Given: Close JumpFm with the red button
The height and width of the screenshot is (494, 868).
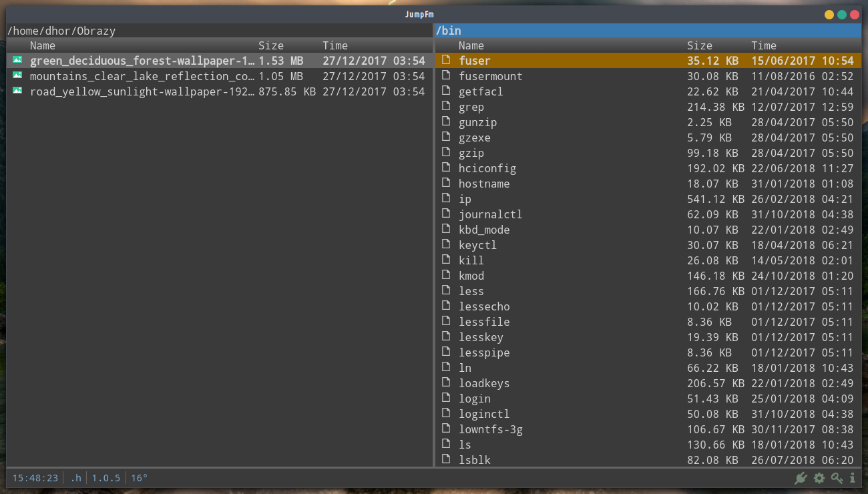Looking at the screenshot, I should [855, 14].
